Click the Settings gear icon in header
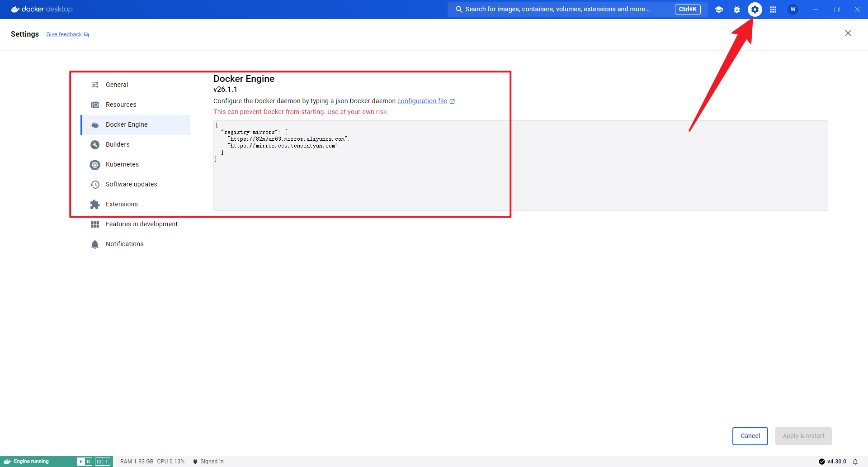Screen dimensions: 868x467 pyautogui.click(x=755, y=10)
